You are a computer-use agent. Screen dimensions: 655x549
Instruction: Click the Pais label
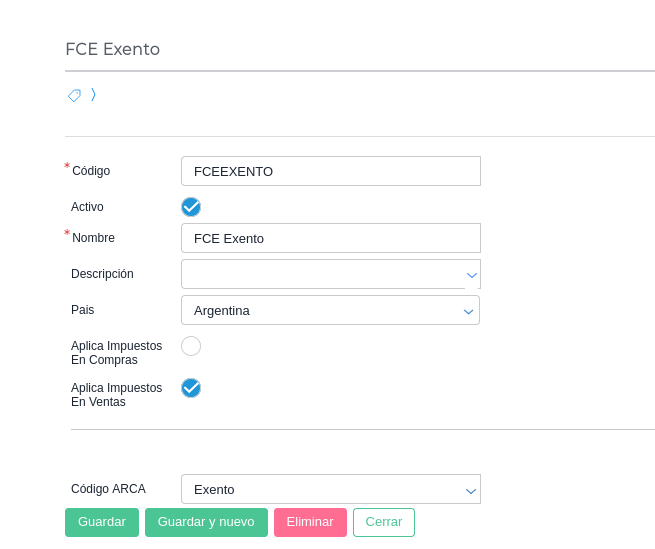82,310
